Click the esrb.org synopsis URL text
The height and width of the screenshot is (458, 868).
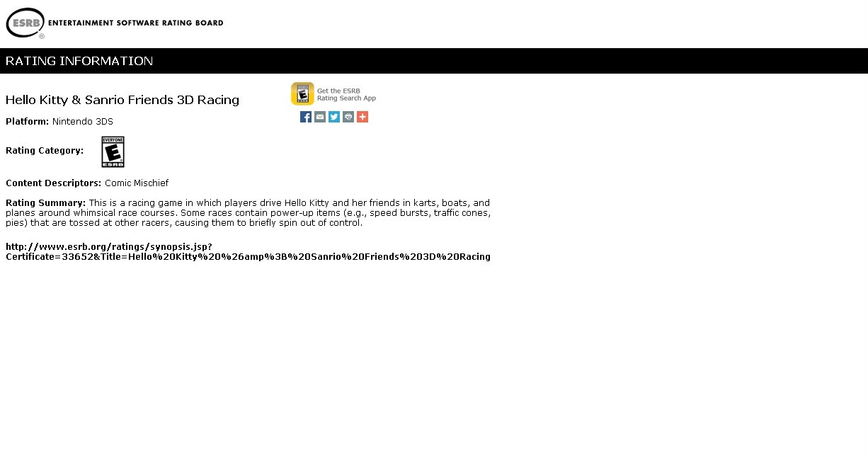pos(248,252)
